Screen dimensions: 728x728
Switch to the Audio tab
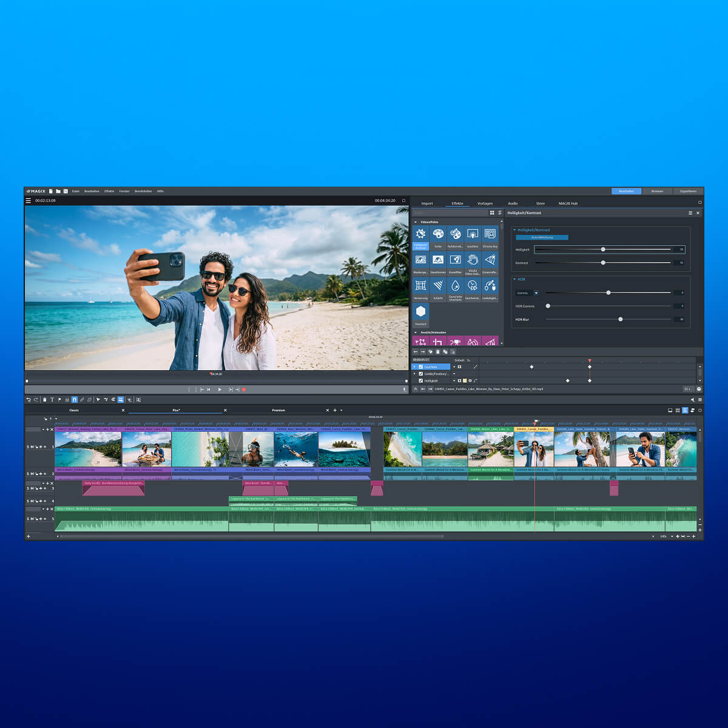point(513,203)
